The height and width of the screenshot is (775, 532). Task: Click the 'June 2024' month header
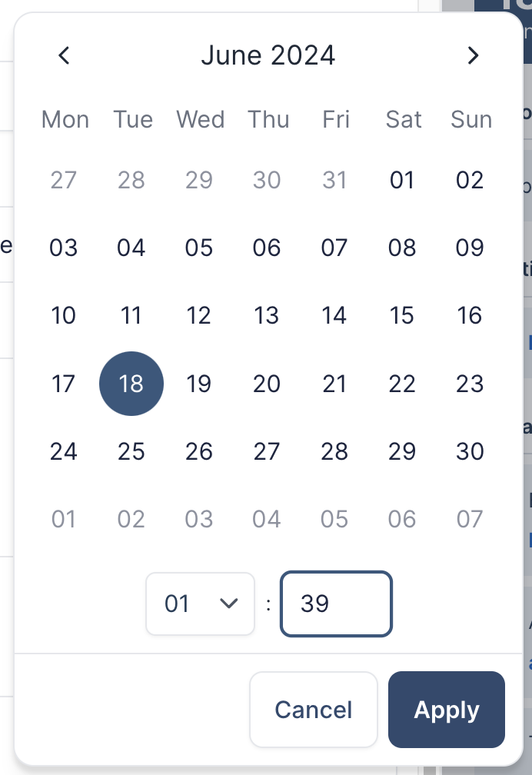[268, 55]
